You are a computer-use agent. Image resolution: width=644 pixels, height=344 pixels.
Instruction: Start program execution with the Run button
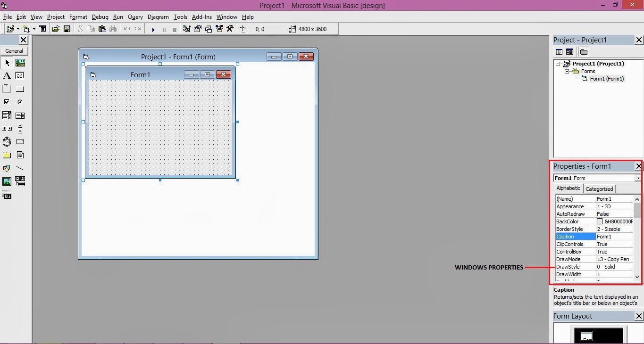[153, 29]
